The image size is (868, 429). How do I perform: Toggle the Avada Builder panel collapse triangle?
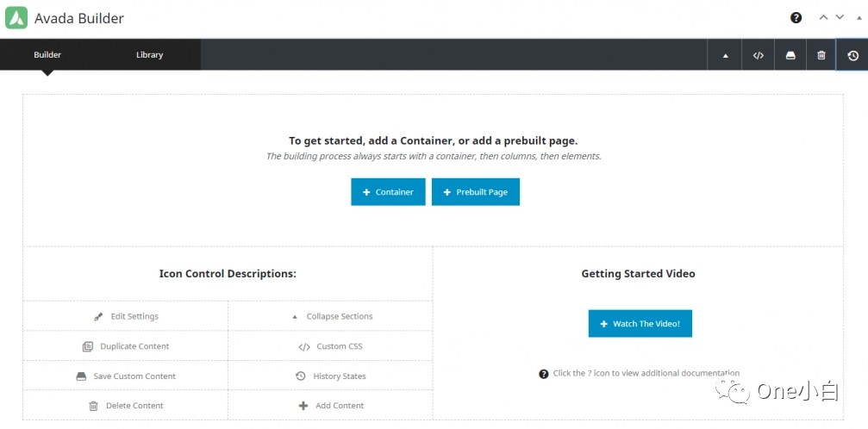(x=858, y=18)
